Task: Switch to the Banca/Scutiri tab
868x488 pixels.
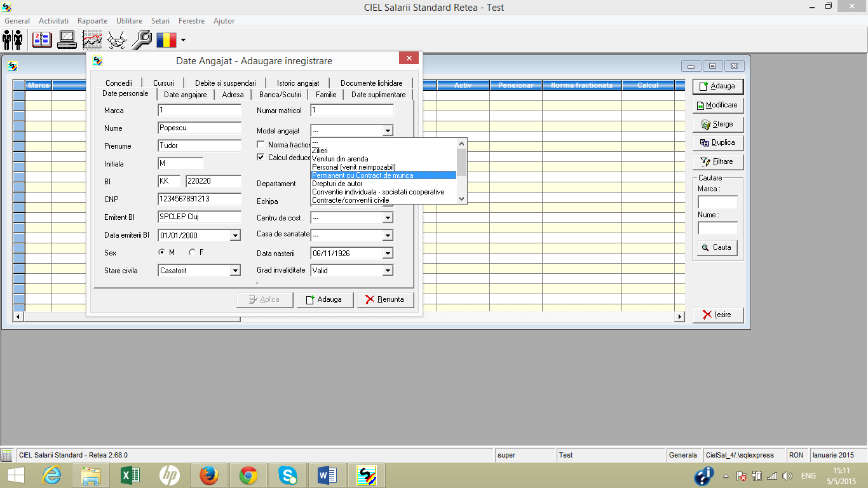Action: click(280, 95)
